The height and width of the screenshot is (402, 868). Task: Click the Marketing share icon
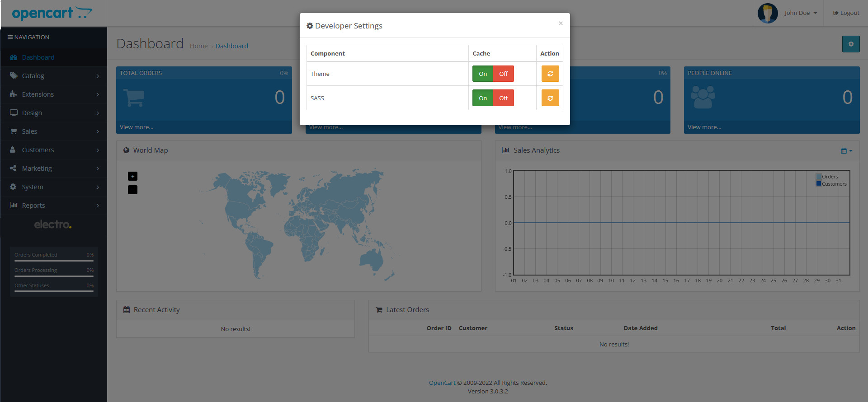point(13,168)
